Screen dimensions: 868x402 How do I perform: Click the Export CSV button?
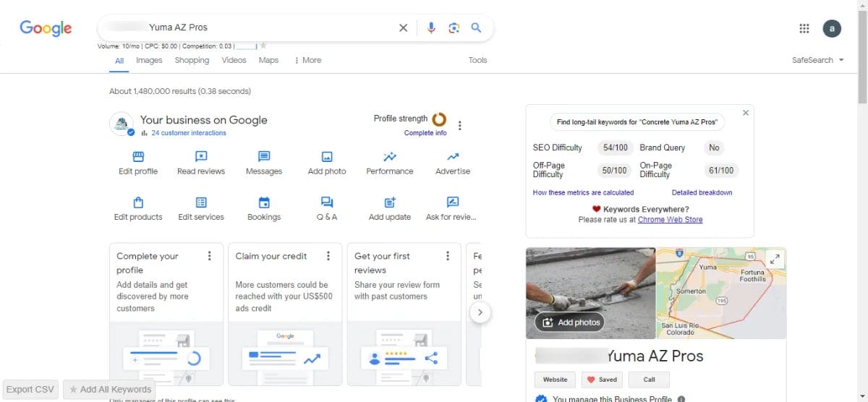click(x=30, y=389)
